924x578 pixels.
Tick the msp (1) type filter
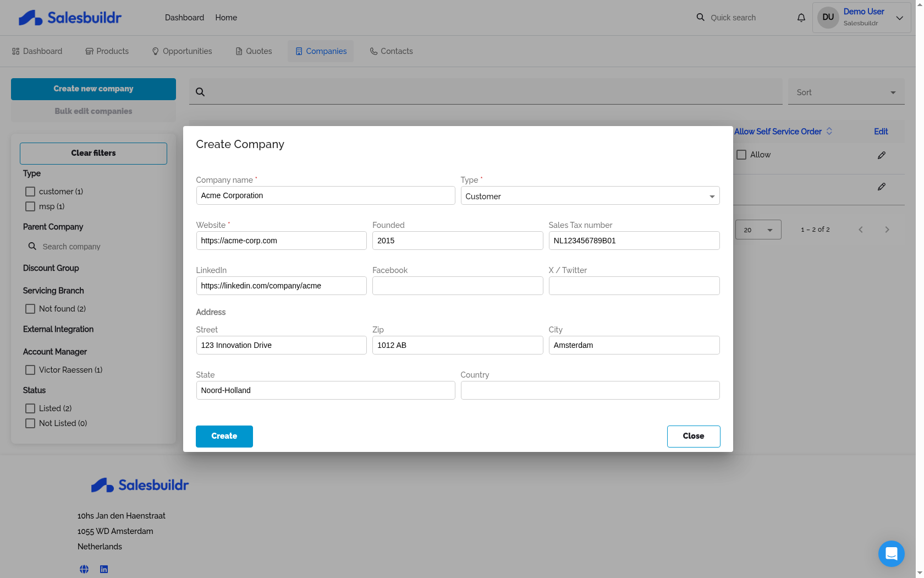[x=30, y=206]
